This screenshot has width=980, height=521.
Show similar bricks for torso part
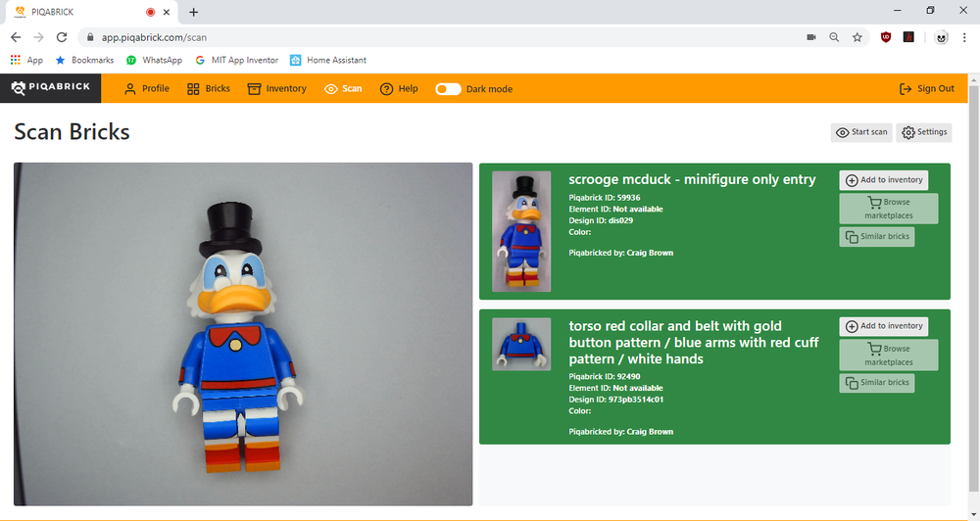click(876, 383)
